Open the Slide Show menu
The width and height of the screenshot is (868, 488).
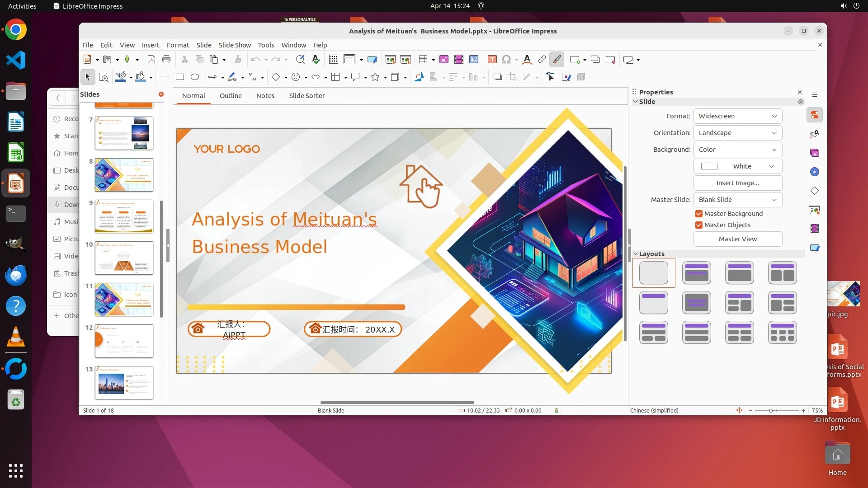click(x=235, y=45)
